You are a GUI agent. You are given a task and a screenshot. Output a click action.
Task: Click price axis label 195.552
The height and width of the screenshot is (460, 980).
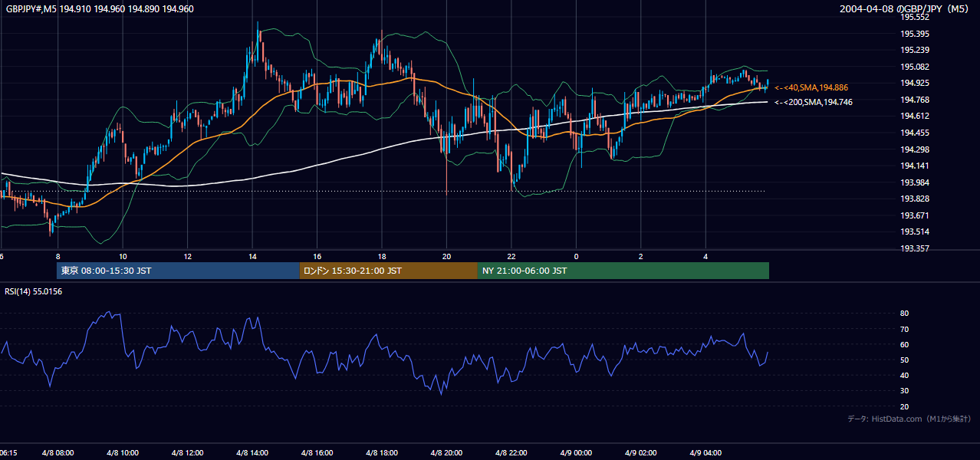point(915,17)
